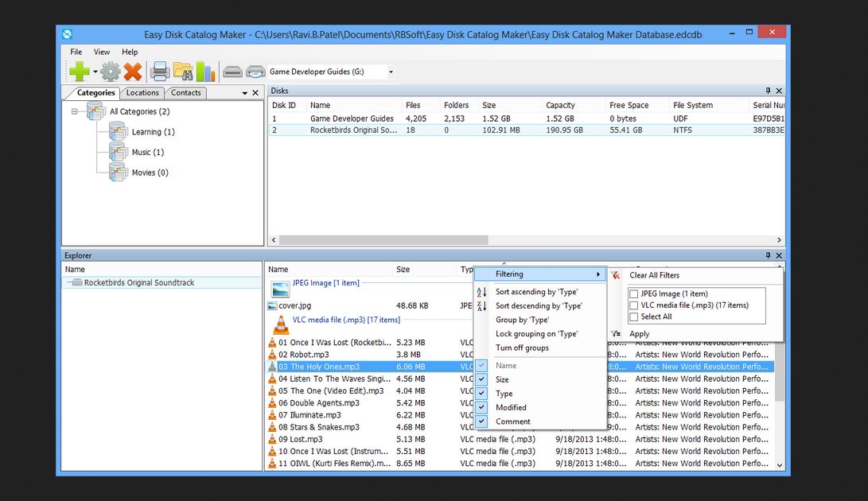Viewport: 868px width, 501px height.
Task: Expand the Filtering submenu arrow
Action: [598, 274]
